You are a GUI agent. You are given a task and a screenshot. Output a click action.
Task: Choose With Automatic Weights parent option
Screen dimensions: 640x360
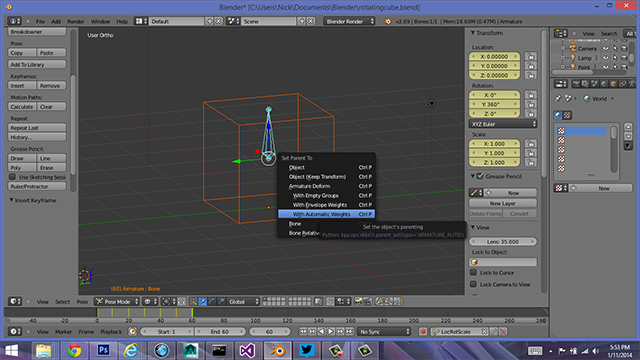point(326,214)
